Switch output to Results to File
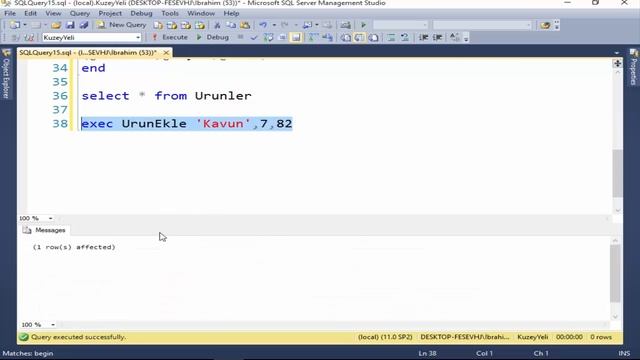 (373, 38)
